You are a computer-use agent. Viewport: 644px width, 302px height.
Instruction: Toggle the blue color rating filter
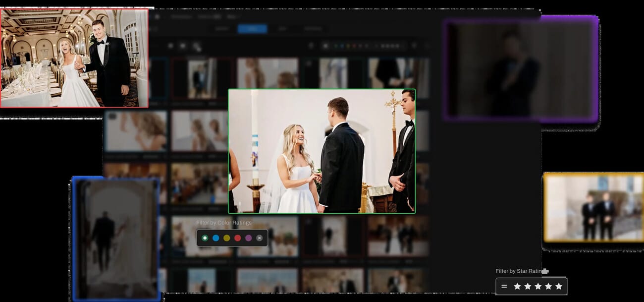click(216, 238)
